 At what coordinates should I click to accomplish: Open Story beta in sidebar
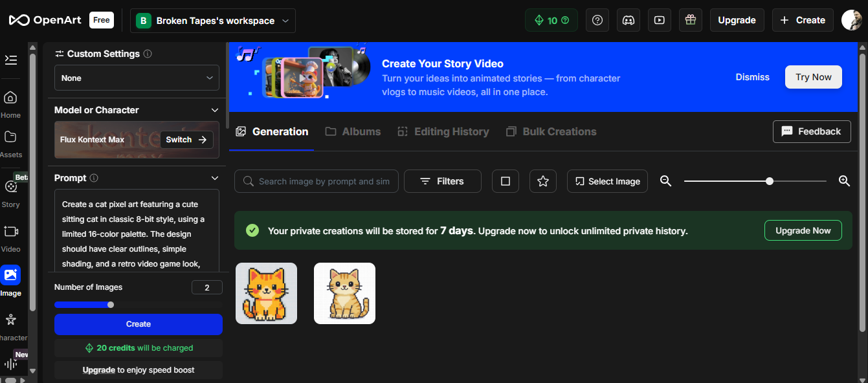(11, 193)
